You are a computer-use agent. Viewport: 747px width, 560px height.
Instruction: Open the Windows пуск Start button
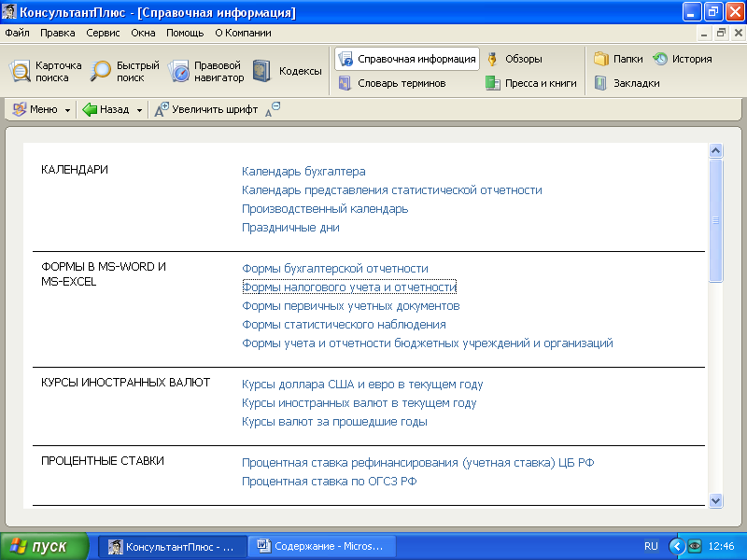tap(44, 546)
